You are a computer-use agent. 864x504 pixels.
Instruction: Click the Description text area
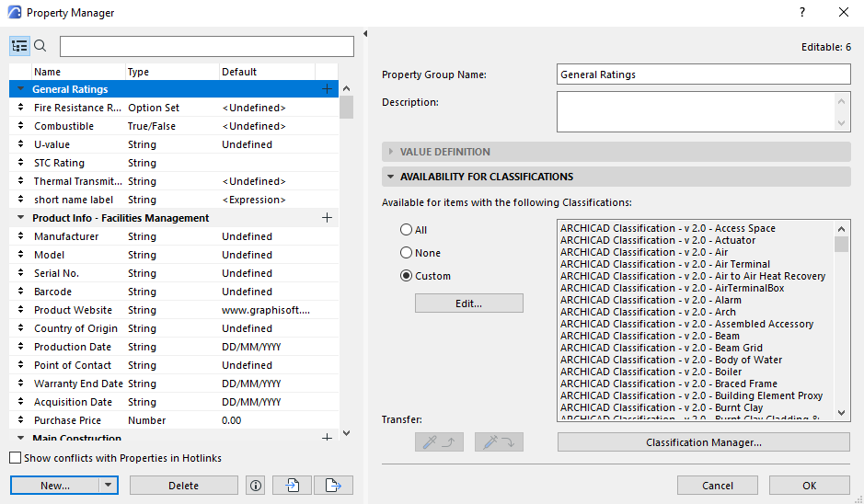click(x=697, y=112)
